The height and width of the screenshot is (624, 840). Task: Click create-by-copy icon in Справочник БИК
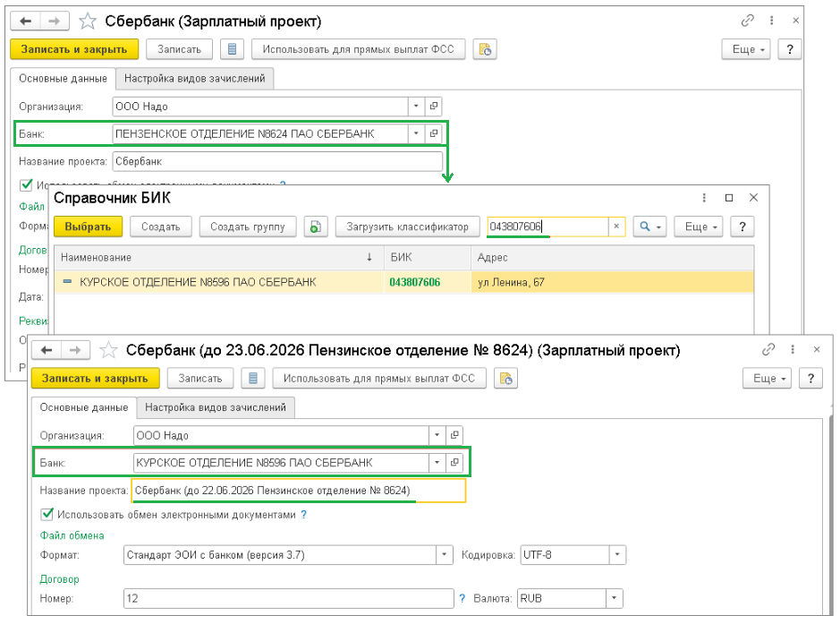(x=316, y=227)
